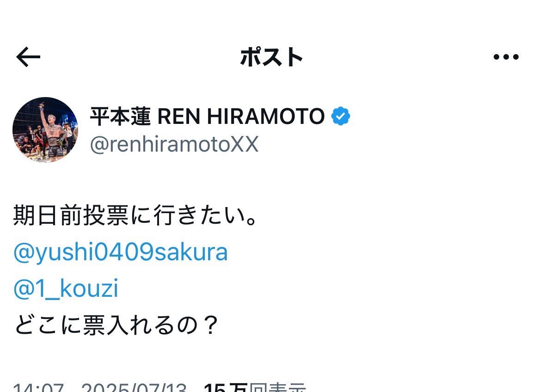Tap the 2025/07/13 post date
This screenshot has height=392, width=545.
point(134,387)
